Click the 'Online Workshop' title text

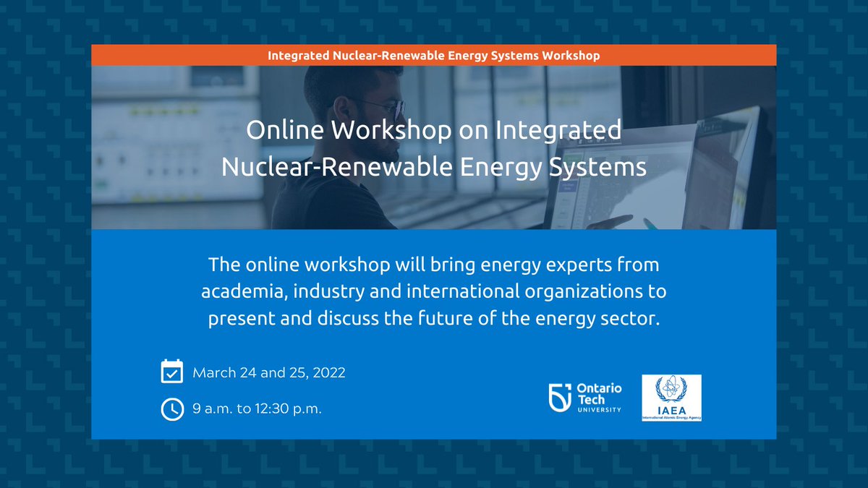(434, 148)
